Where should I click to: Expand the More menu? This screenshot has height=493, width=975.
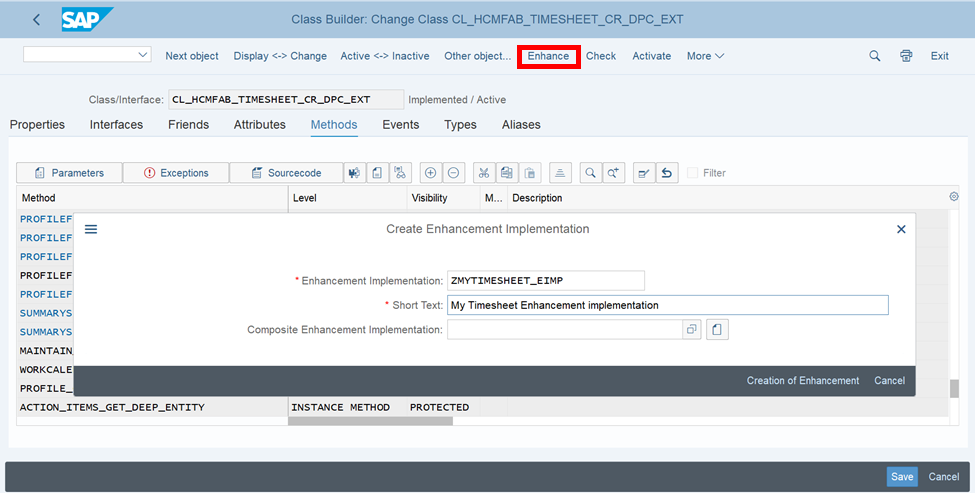point(705,56)
